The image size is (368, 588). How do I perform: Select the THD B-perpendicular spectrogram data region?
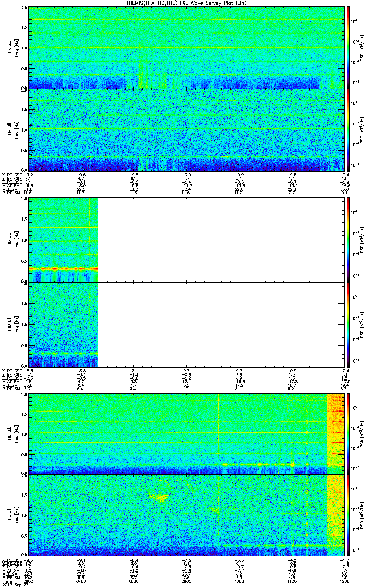(x=63, y=240)
